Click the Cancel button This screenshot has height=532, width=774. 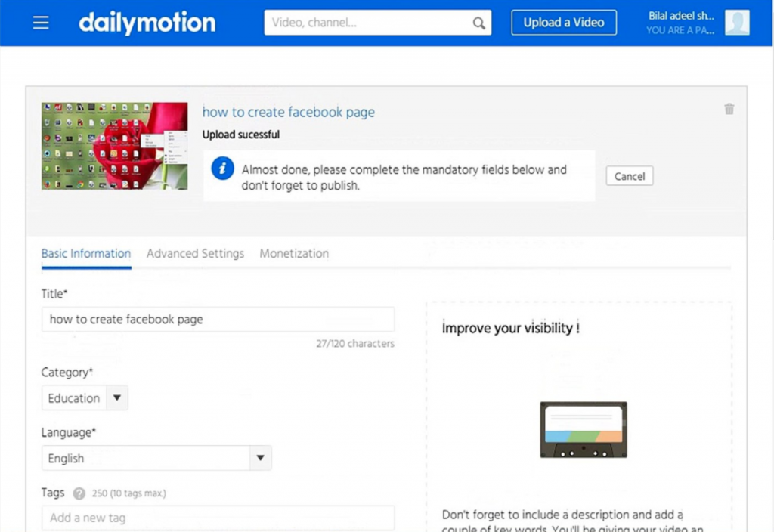pos(629,176)
